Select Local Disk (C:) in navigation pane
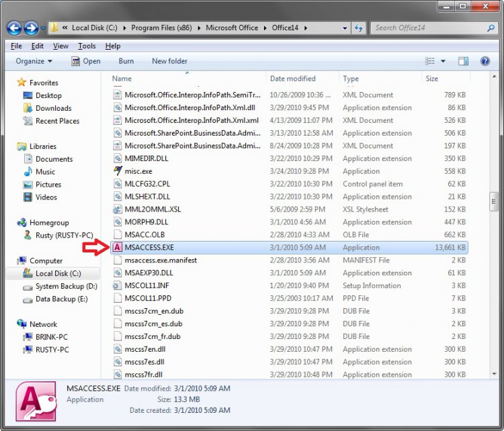The width and height of the screenshot is (504, 431). click(58, 274)
